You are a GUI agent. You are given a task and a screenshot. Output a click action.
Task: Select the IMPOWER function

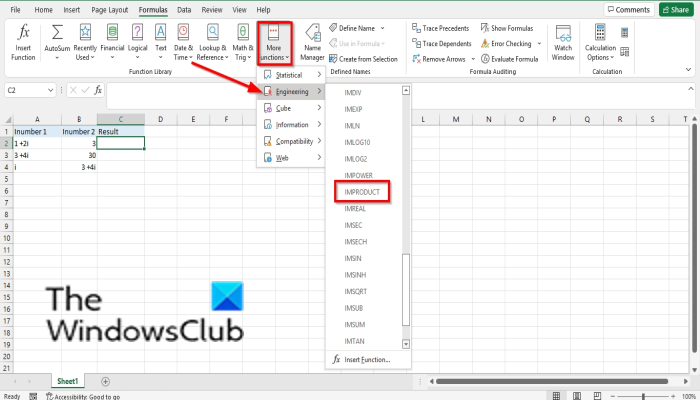click(358, 175)
